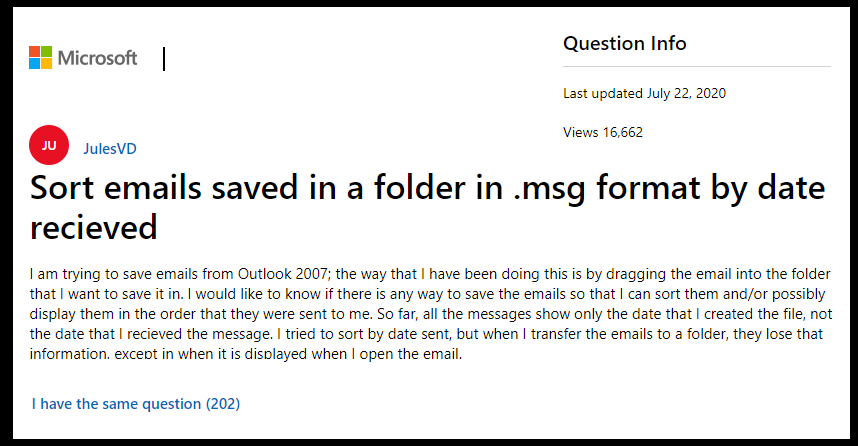Click the body line starting "the date that"
The height and width of the screenshot is (446, 858).
426,334
